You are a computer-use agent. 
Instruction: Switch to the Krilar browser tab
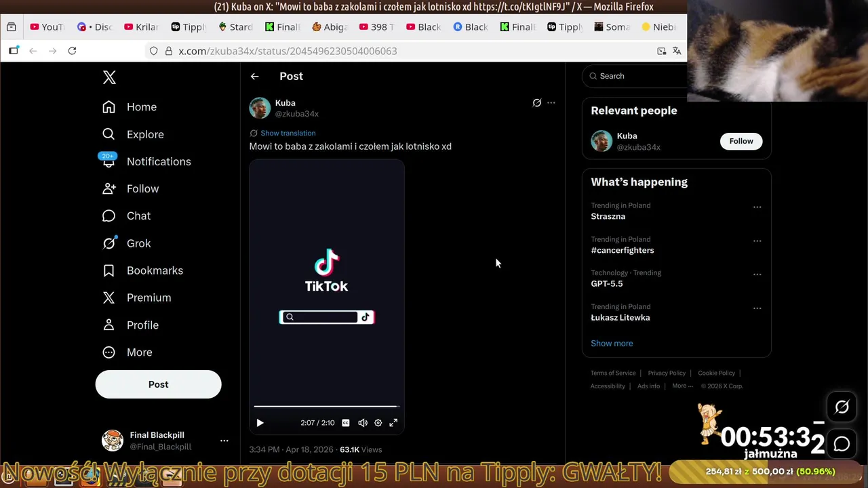coord(141,27)
